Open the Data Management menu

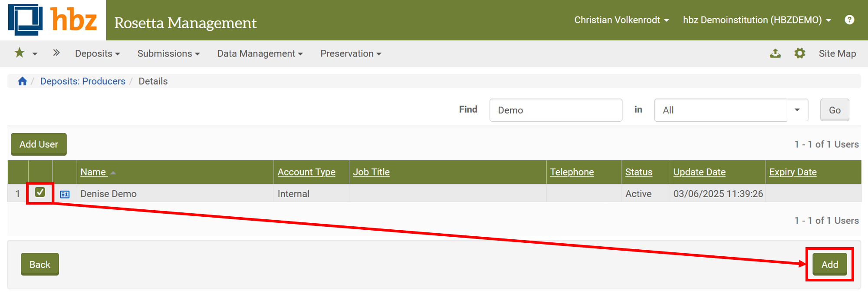pos(260,53)
